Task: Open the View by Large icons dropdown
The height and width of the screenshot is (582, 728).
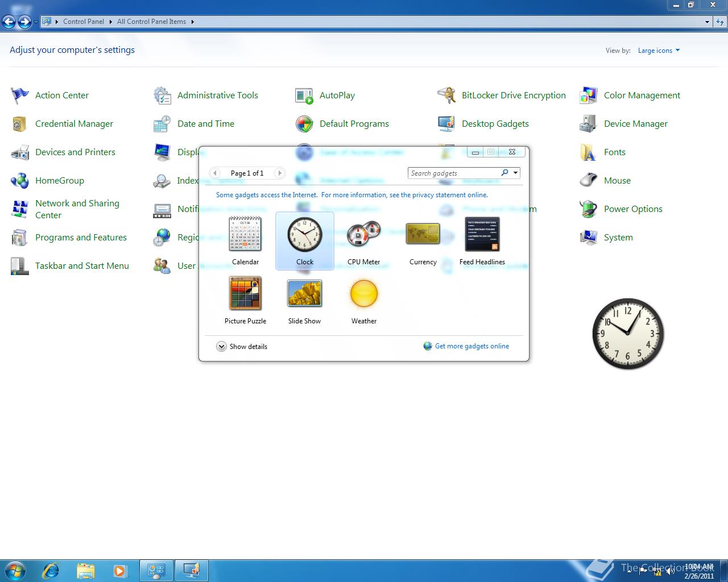Action: pos(659,51)
